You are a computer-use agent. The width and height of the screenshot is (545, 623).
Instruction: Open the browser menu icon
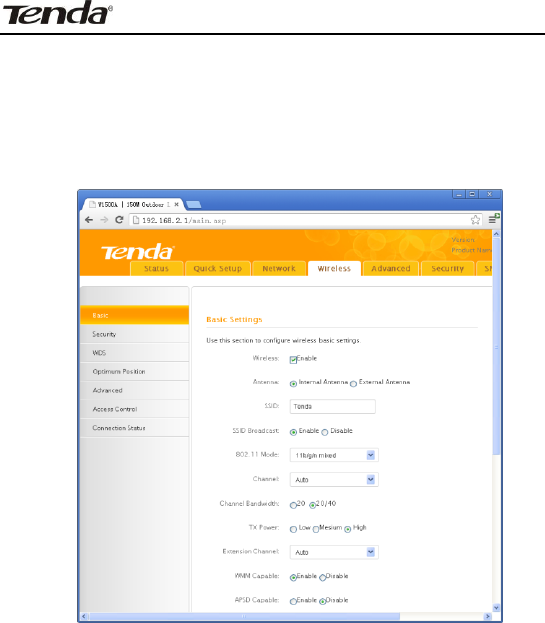pyautogui.click(x=493, y=219)
